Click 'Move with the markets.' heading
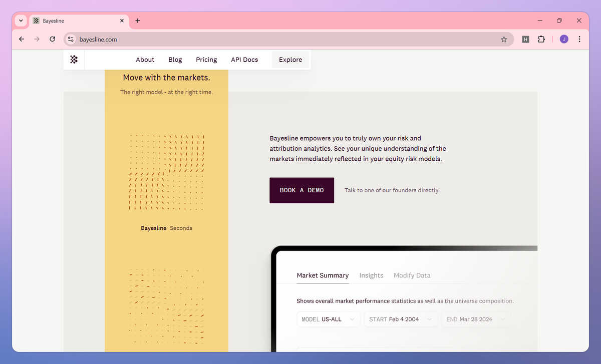The image size is (601, 364). pos(166,78)
